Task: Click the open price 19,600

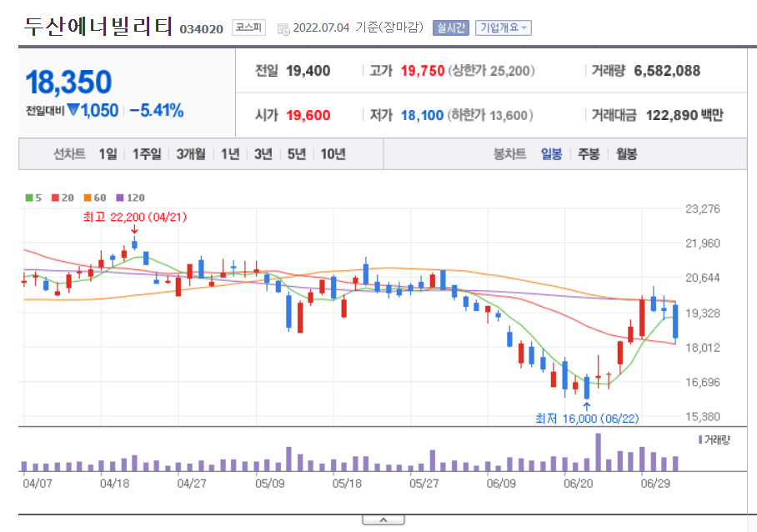Action: point(308,115)
